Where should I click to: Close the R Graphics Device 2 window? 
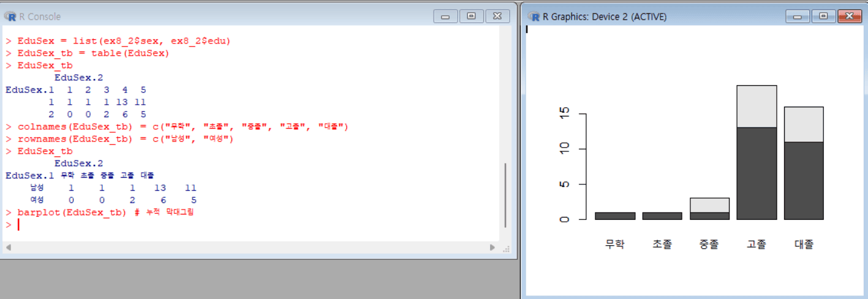(x=849, y=17)
